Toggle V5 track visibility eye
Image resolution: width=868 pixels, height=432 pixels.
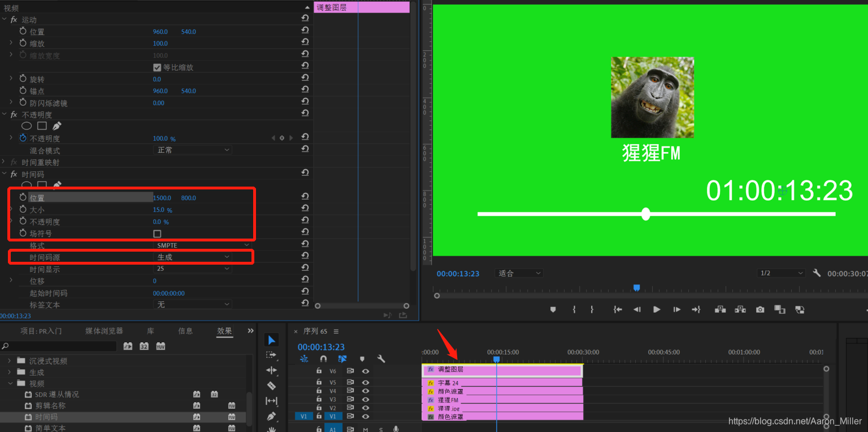tap(366, 383)
